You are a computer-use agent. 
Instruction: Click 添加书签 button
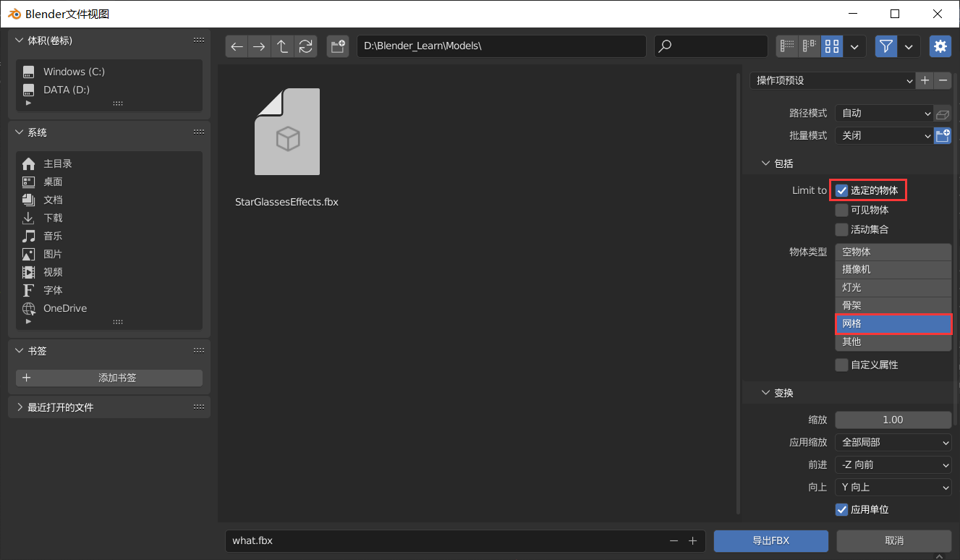pos(109,378)
